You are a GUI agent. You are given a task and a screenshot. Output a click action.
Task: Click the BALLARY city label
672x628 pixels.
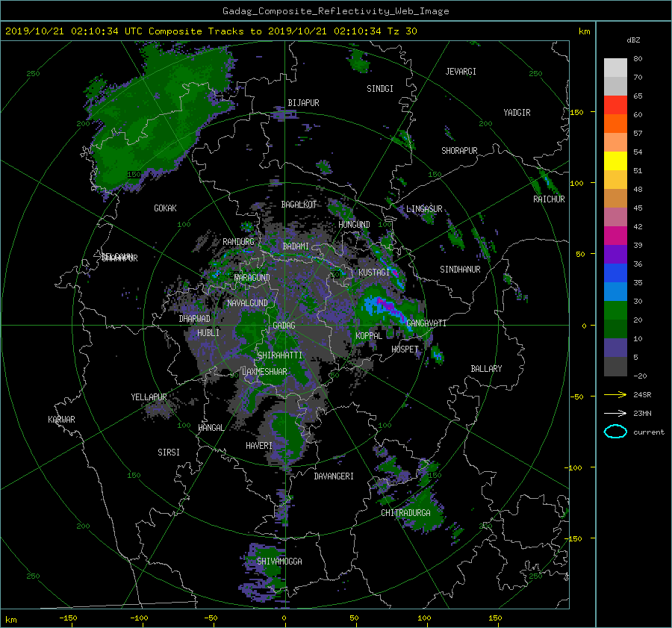(486, 369)
